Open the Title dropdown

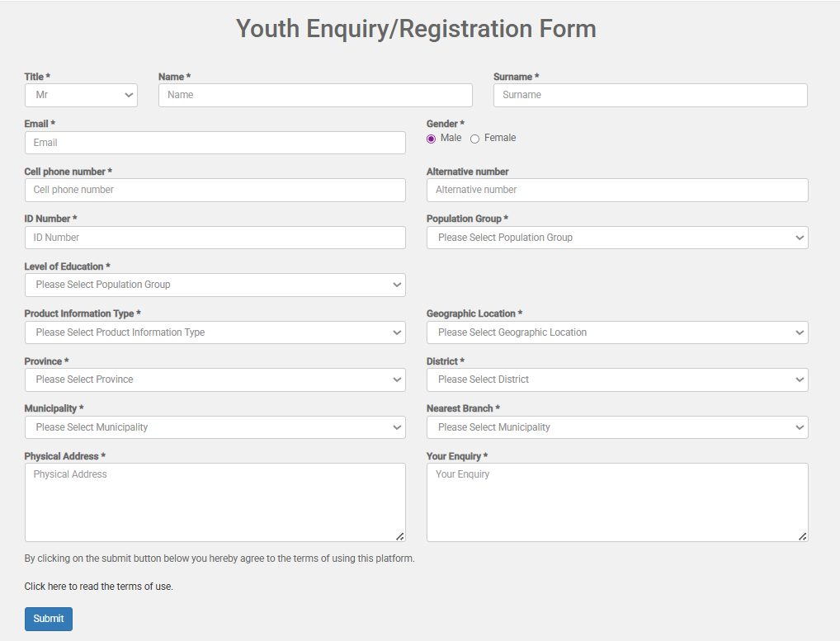(x=81, y=95)
